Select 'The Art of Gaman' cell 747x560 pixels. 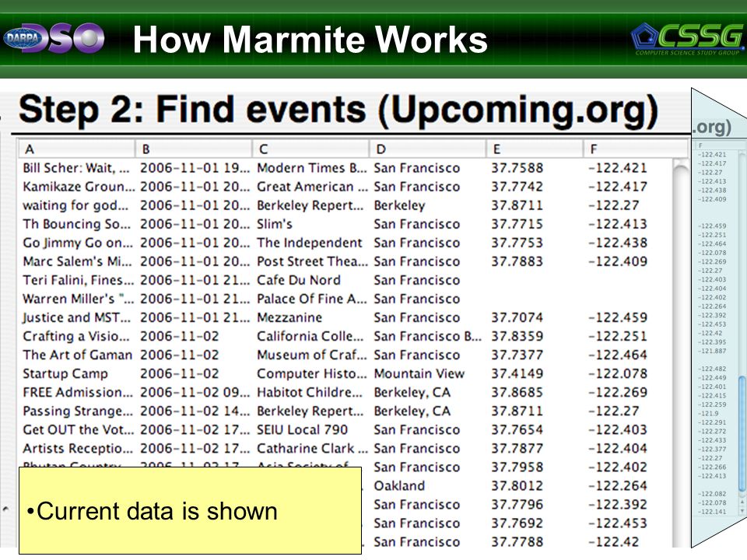pyautogui.click(x=77, y=355)
